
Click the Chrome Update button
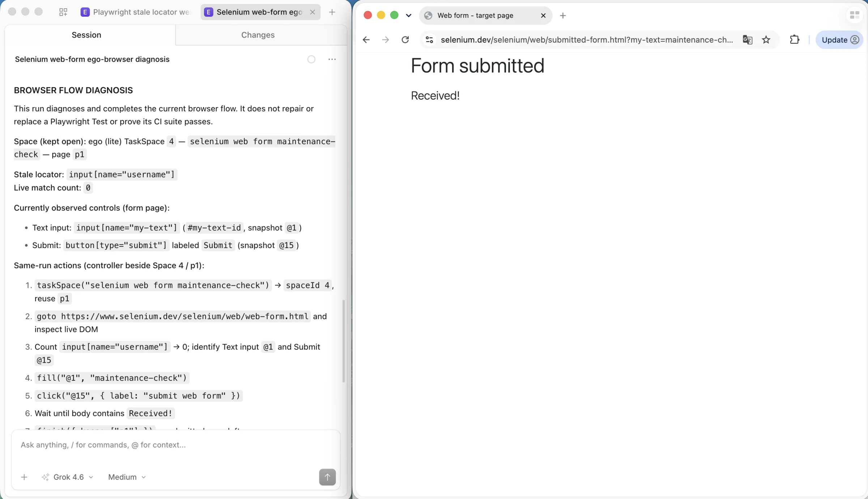[839, 40]
